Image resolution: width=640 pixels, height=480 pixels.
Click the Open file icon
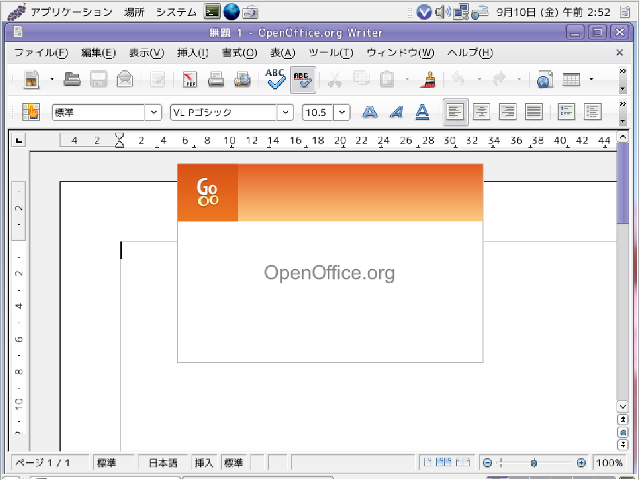coord(72,79)
